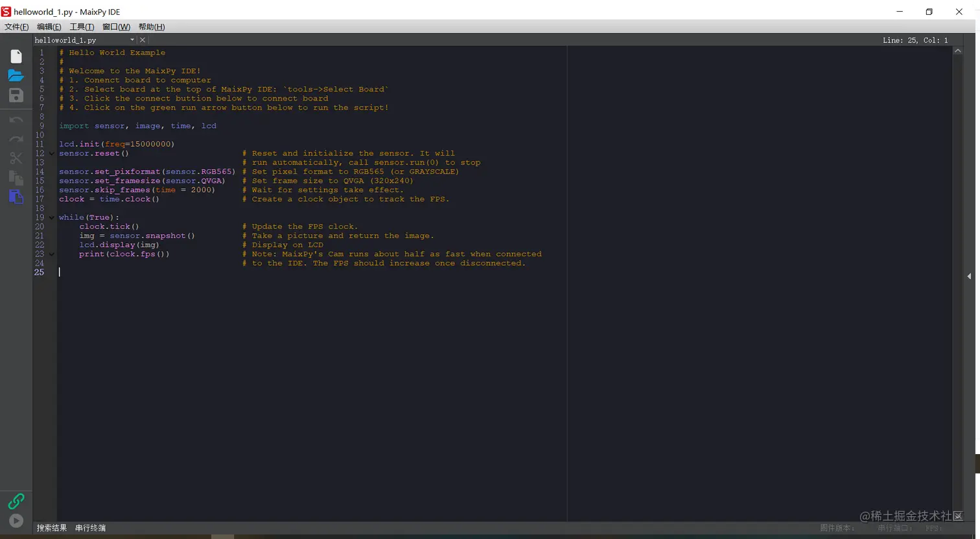
Task: Click the 'img = sensor.snapshot()' code text
Action: tap(137, 235)
